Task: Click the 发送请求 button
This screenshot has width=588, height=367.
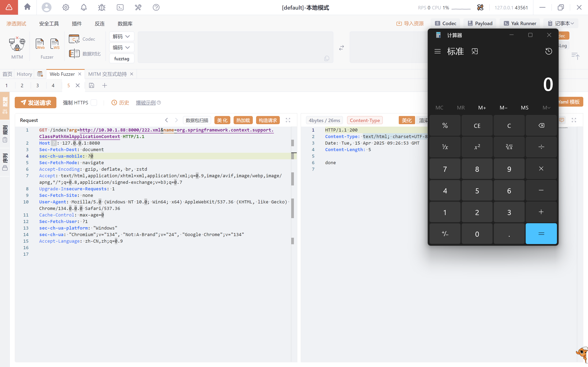Action: point(35,103)
